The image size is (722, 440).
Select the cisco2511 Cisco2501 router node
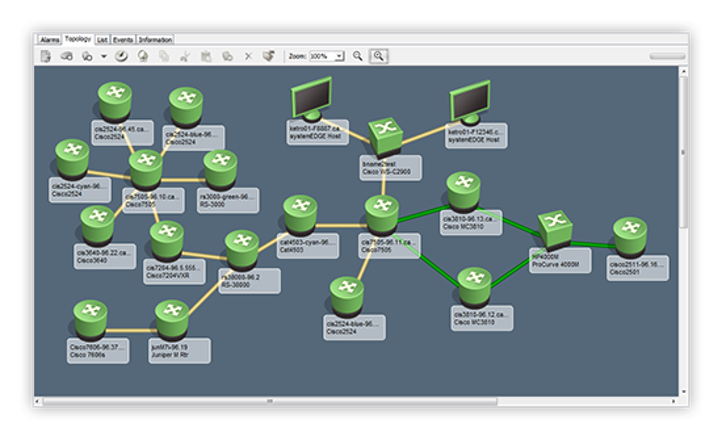pyautogui.click(x=630, y=236)
